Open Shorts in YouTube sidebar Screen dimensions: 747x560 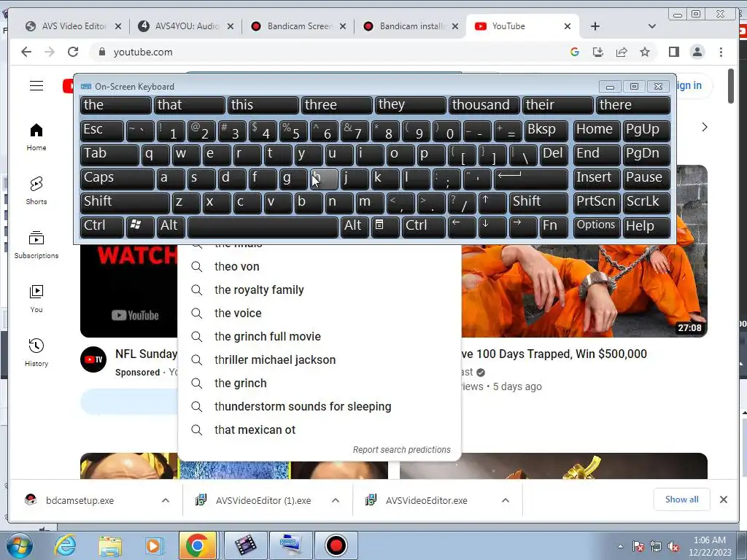tap(36, 190)
